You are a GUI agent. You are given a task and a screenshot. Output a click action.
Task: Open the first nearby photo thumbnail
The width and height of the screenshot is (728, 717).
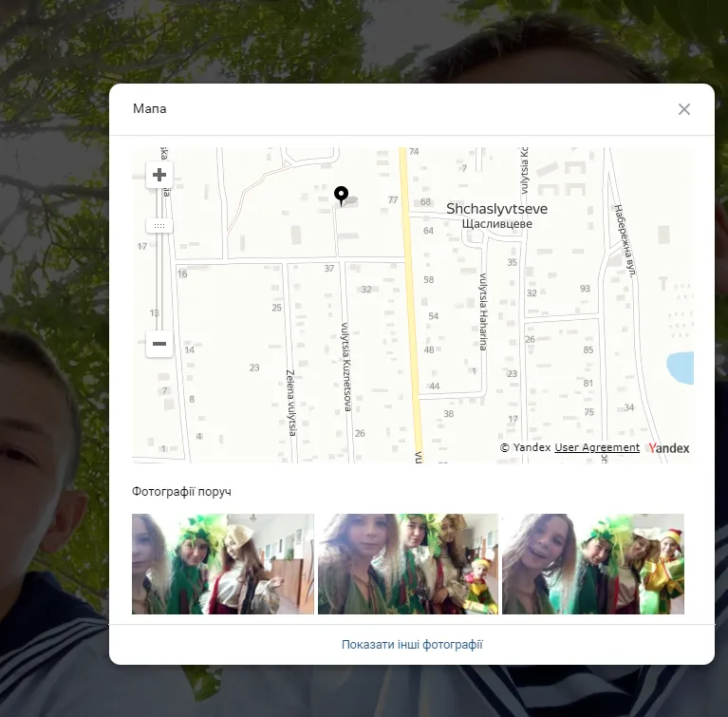(223, 564)
